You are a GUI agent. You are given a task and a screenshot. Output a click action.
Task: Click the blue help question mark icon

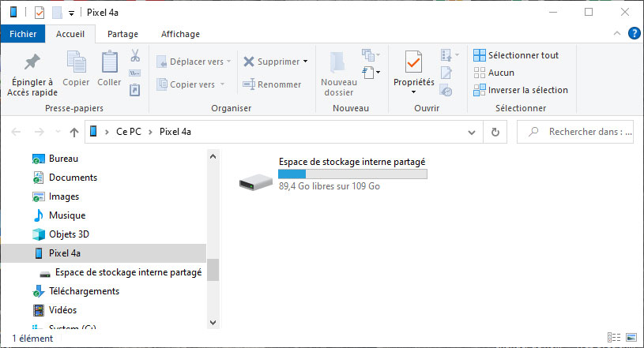(x=635, y=33)
